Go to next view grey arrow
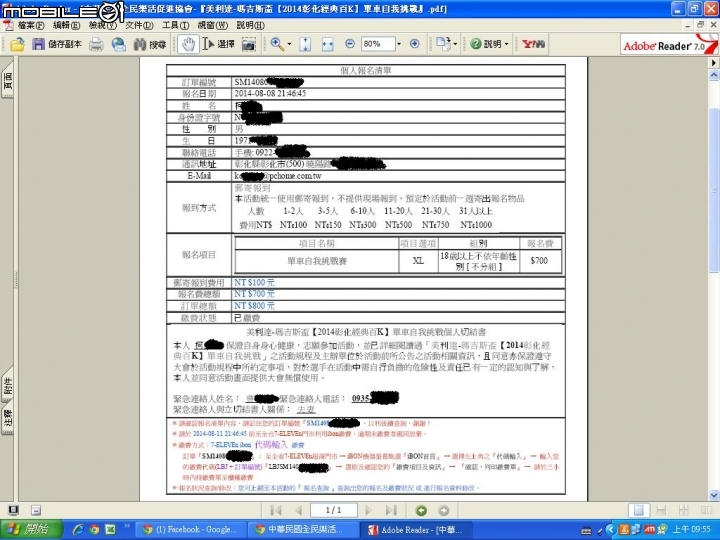This screenshot has height=540, width=720. [444, 510]
